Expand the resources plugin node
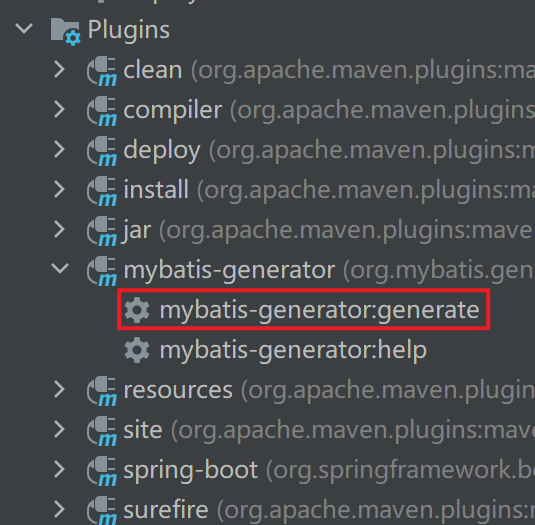535x525 pixels. 59,389
